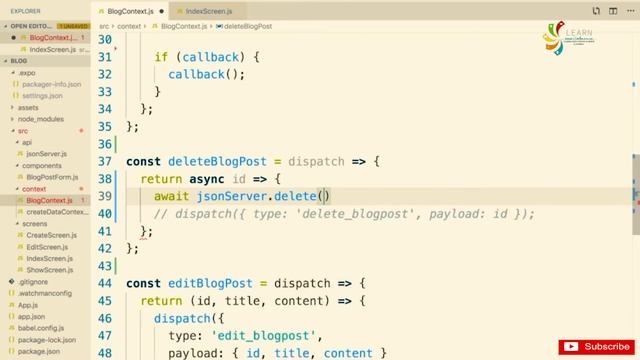Viewport: 640px width, 360px height.
Task: Open settings.json file
Action: (42, 96)
